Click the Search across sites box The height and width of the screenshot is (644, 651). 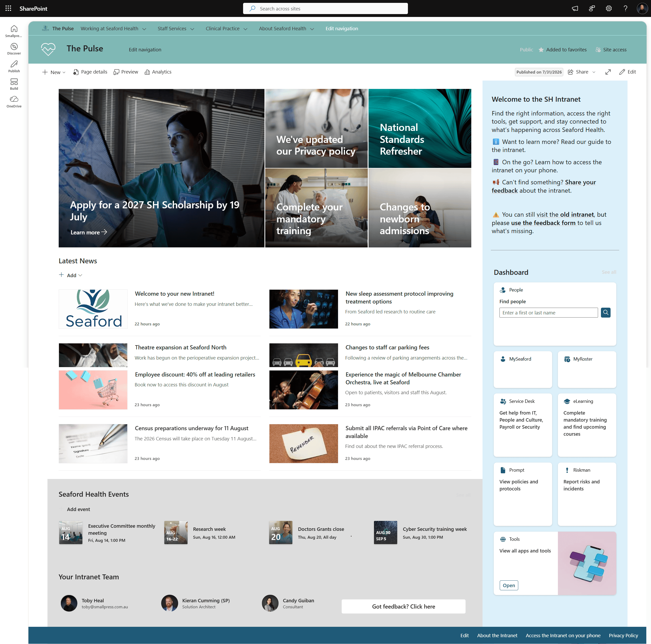click(325, 8)
